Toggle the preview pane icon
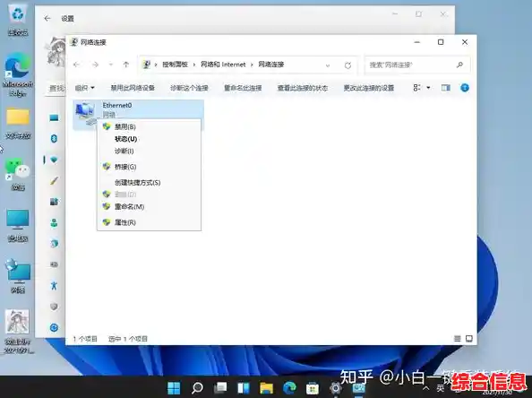This screenshot has height=398, width=532. point(446,88)
